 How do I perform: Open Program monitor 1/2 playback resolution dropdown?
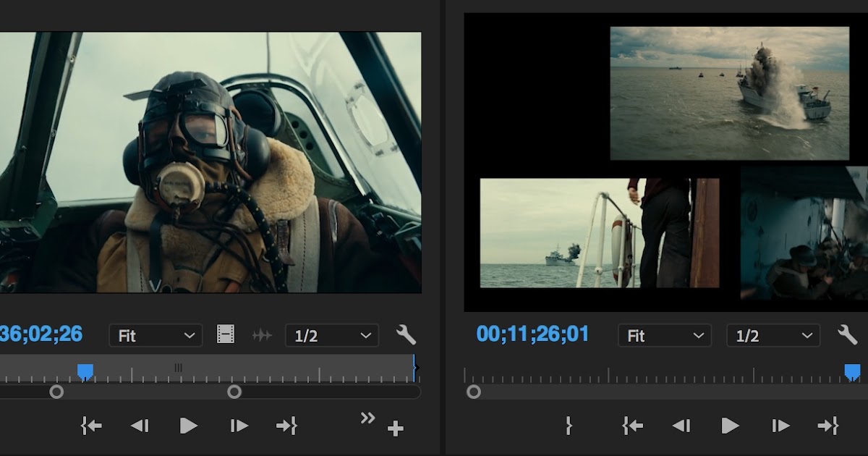tap(773, 336)
